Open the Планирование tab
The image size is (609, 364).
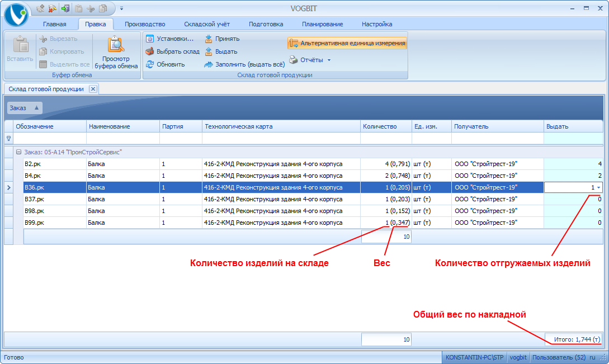pos(322,24)
